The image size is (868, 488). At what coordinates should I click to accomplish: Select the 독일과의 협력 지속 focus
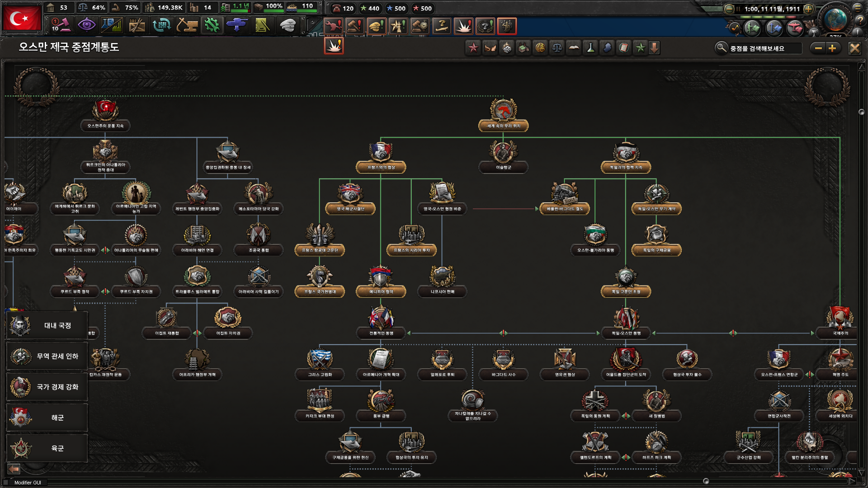pos(626,157)
